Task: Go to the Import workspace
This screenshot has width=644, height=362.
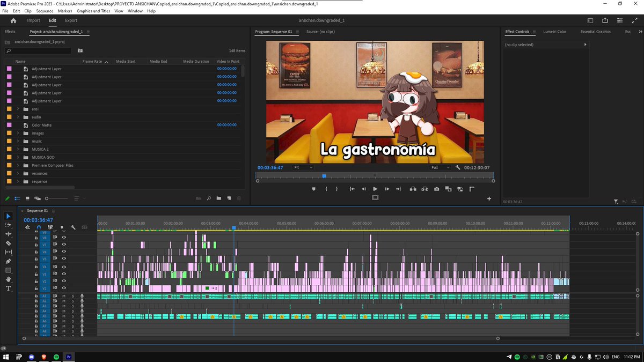Action: click(x=34, y=20)
